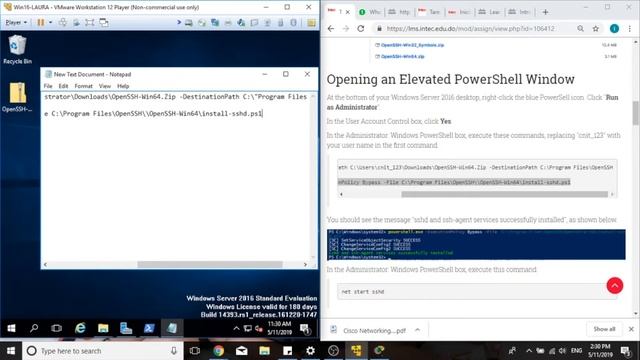Open Chrome profile avatar
Screen dimensions: 640x360
[x=614, y=29]
